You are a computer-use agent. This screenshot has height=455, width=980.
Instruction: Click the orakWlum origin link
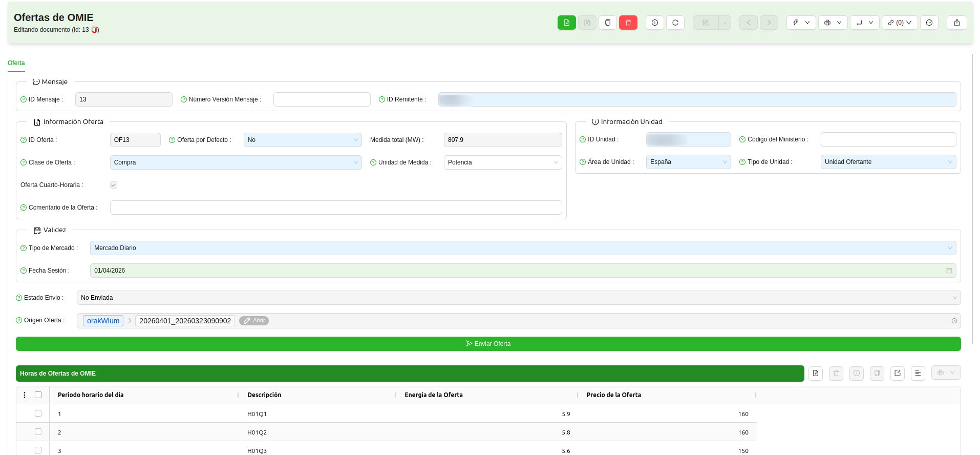(x=103, y=321)
